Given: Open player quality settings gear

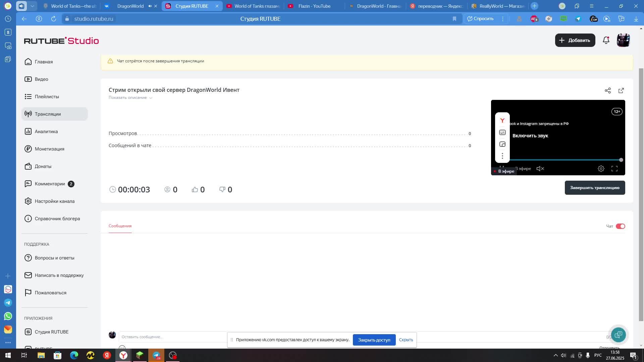Looking at the screenshot, I should 601,169.
